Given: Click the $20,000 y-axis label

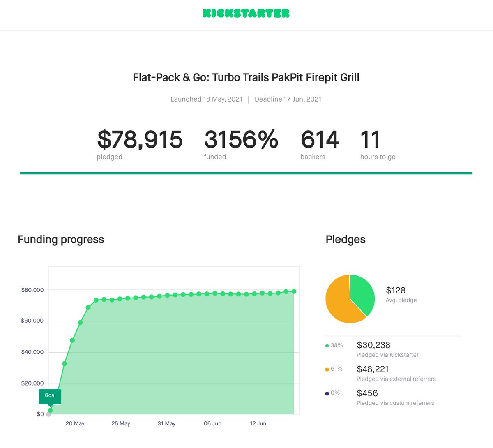Looking at the screenshot, I should point(32,383).
